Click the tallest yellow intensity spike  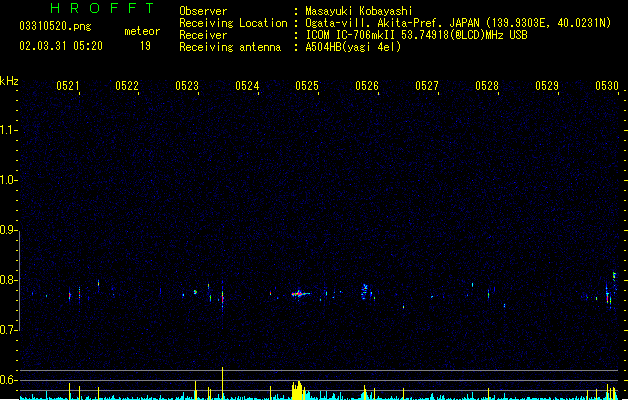222,383
